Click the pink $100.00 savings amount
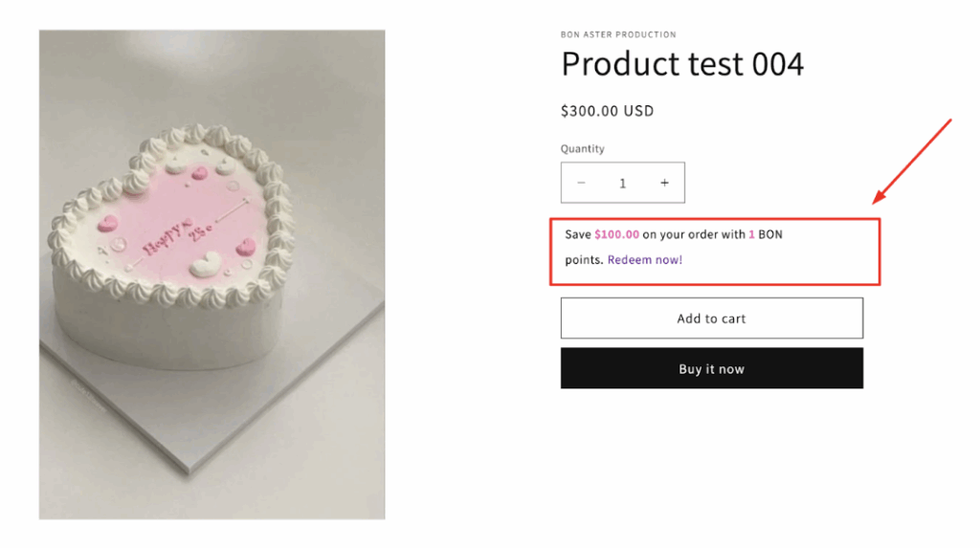The width and height of the screenshot is (980, 548). coord(616,234)
